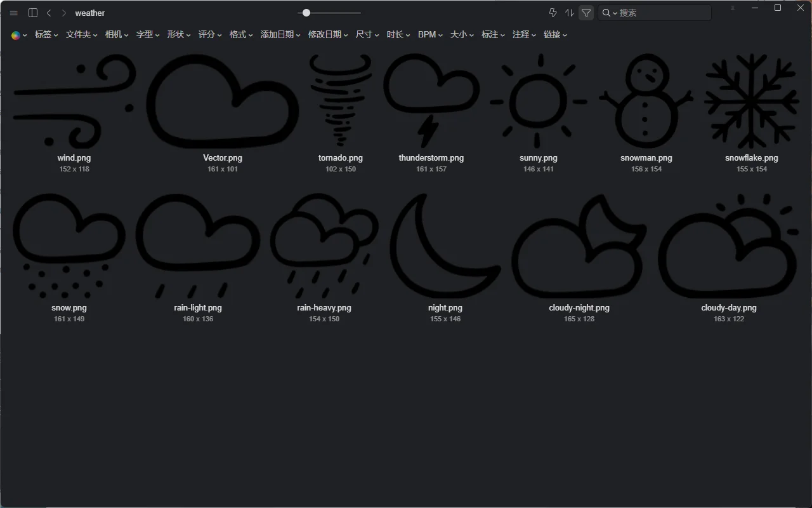Open the 修改日期 filter
812x508 pixels.
(x=328, y=35)
